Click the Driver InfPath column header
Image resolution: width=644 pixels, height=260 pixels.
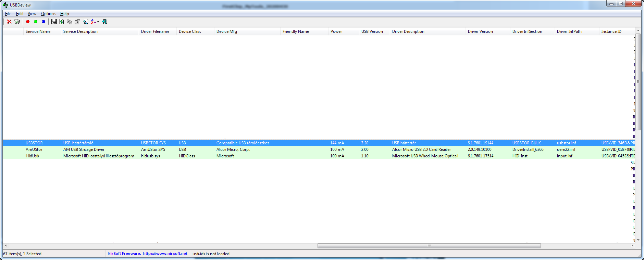pos(577,31)
